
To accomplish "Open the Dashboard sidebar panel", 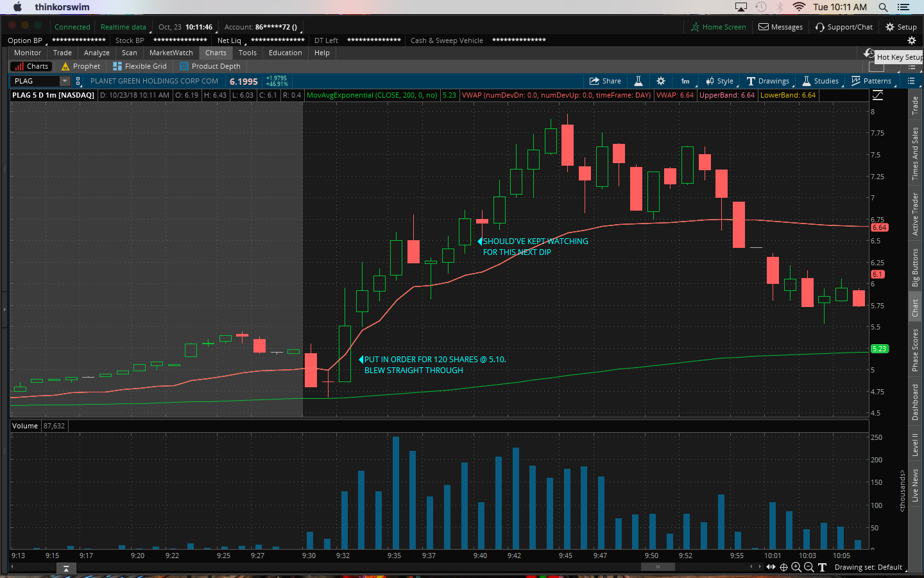I will (915, 402).
